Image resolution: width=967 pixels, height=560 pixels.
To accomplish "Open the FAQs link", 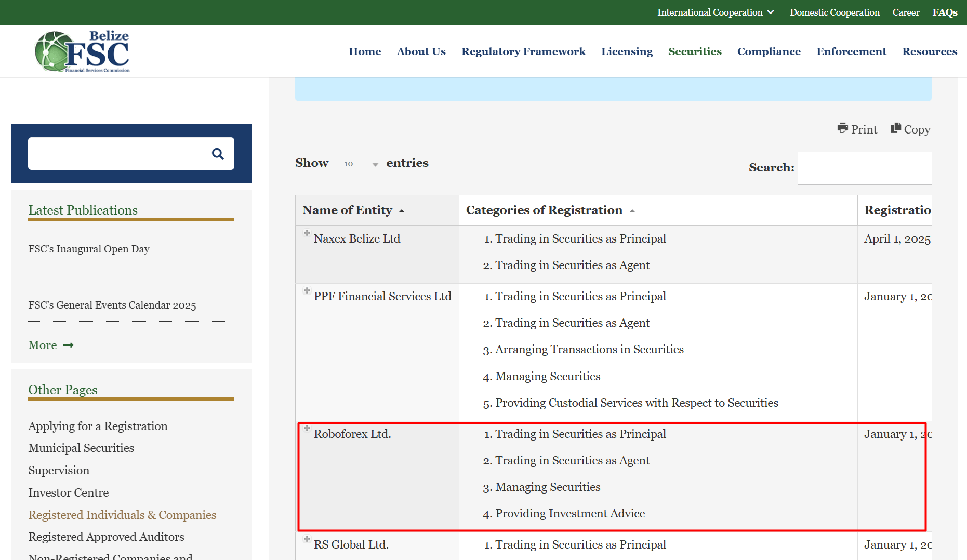I will 945,12.
